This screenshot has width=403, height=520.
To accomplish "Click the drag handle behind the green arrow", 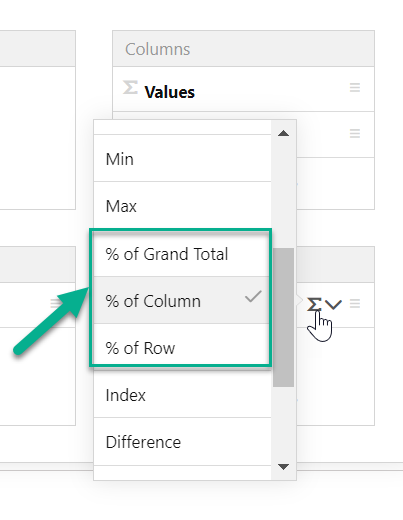I will 55,304.
